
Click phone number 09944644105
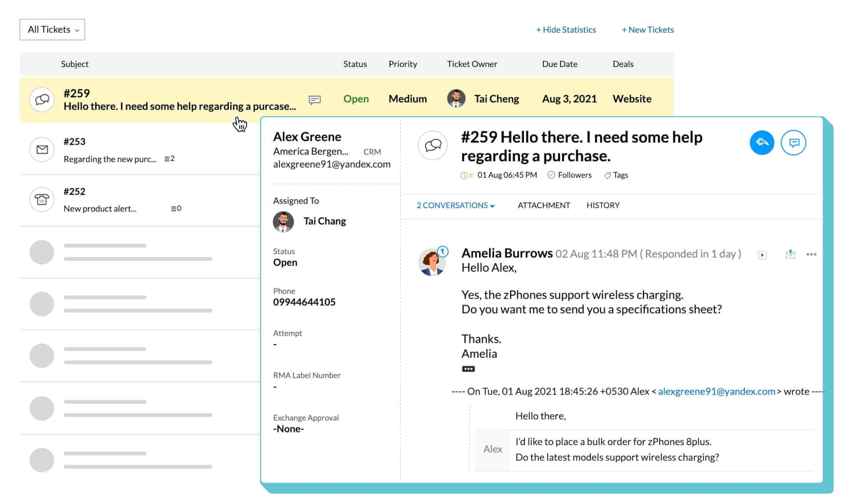(x=304, y=302)
